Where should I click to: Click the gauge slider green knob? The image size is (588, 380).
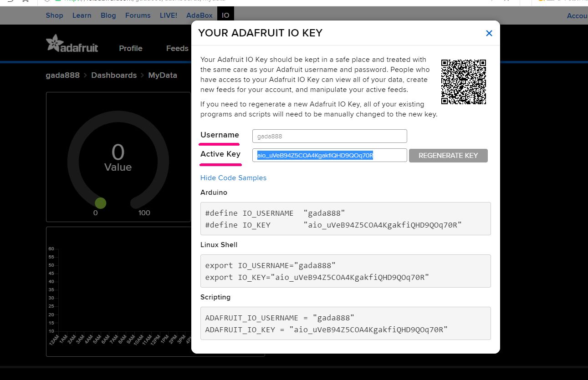point(100,203)
